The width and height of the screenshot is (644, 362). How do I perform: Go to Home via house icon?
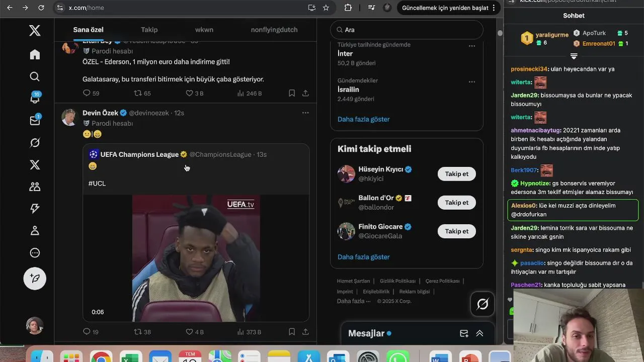coord(35,54)
